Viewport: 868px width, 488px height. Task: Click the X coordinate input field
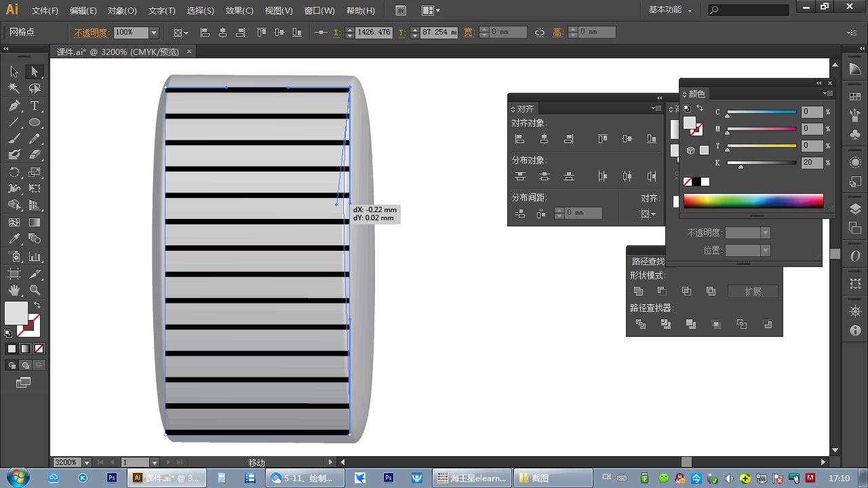[374, 33]
